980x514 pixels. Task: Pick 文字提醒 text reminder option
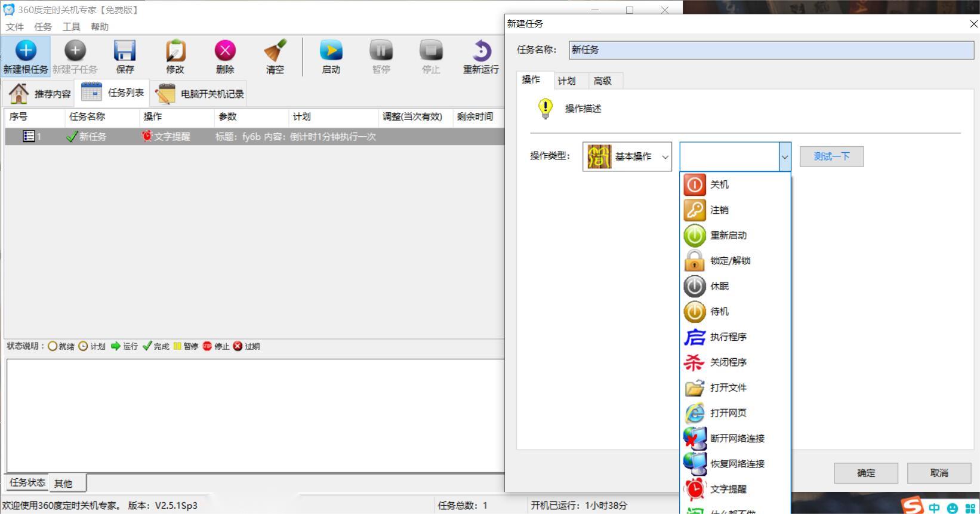coord(735,489)
